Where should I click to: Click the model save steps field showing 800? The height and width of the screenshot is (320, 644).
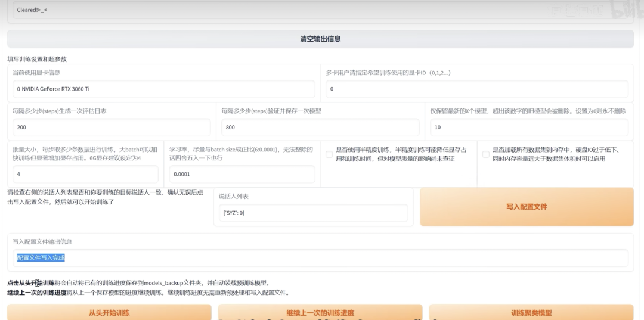(320, 128)
